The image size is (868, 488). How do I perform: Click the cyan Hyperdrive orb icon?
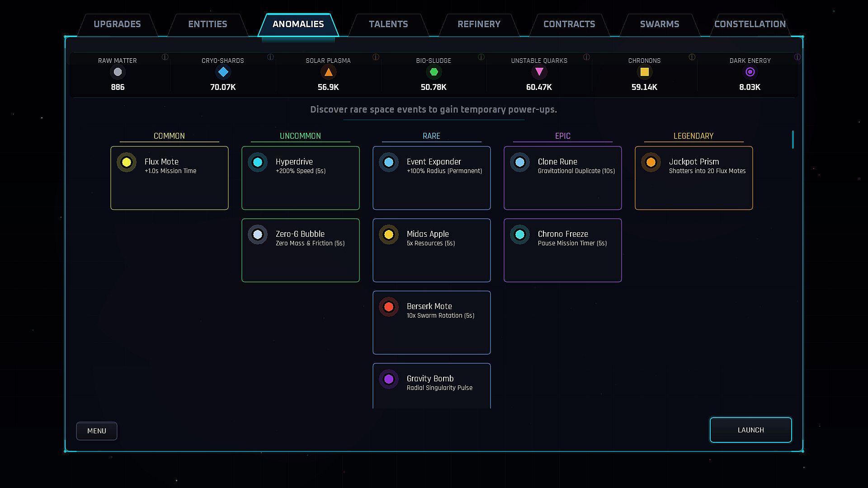click(x=258, y=162)
